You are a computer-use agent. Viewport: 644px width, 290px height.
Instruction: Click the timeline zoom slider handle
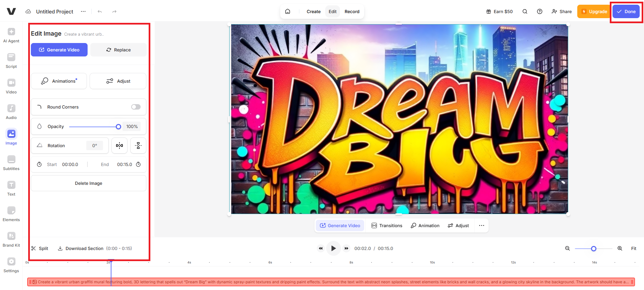point(594,249)
